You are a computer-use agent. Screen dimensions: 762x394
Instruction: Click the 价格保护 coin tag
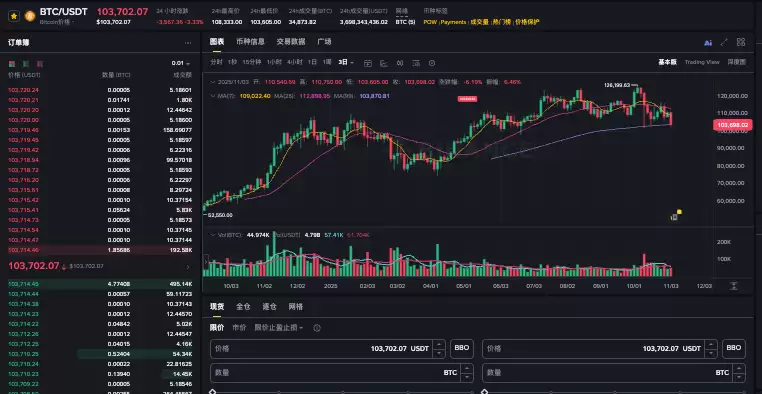pos(527,22)
